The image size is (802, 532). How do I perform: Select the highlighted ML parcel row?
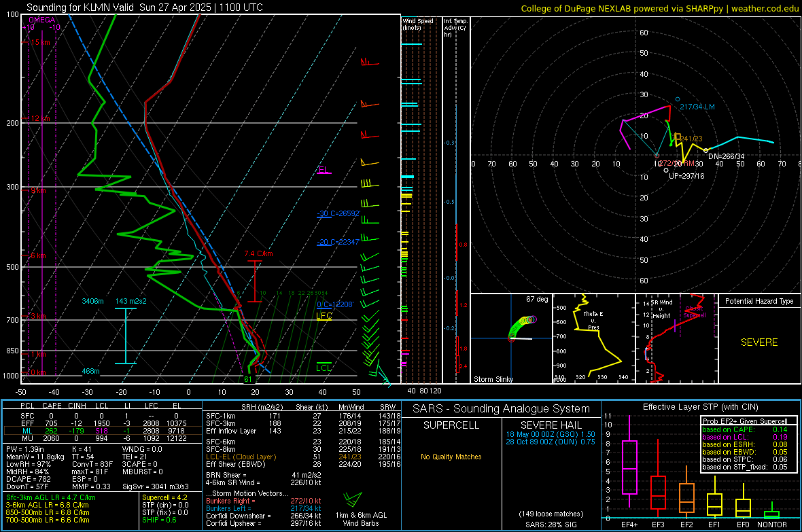pyautogui.click(x=101, y=431)
